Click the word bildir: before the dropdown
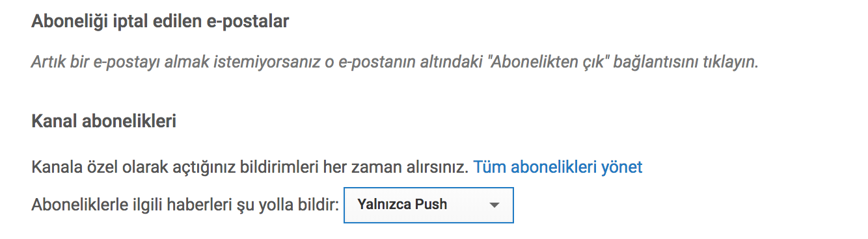Viewport: 868px width, 239px height. point(319,205)
